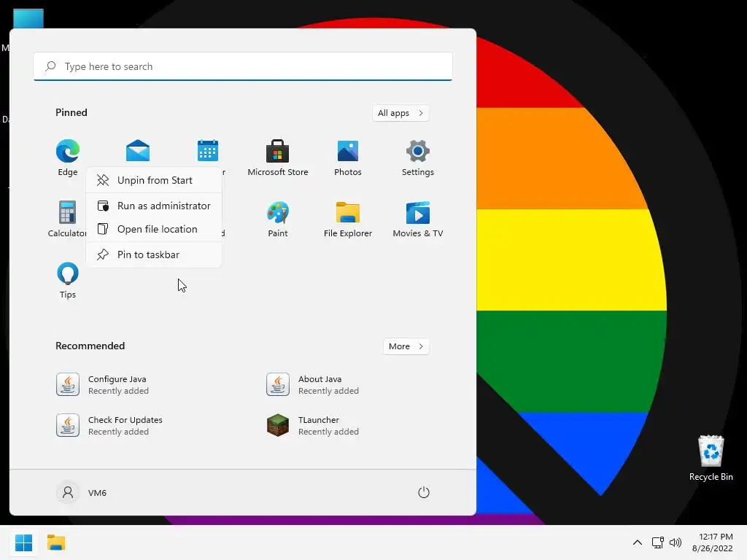Open File Explorer from the taskbar

pyautogui.click(x=56, y=542)
